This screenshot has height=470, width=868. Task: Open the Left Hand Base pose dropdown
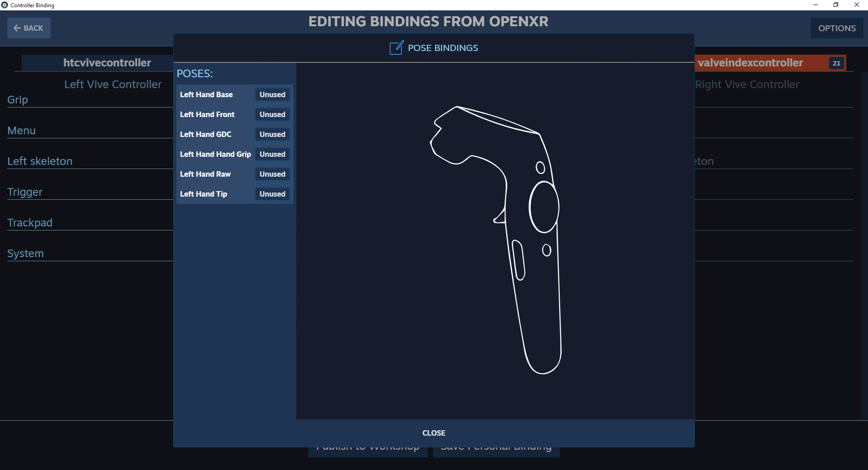[272, 94]
